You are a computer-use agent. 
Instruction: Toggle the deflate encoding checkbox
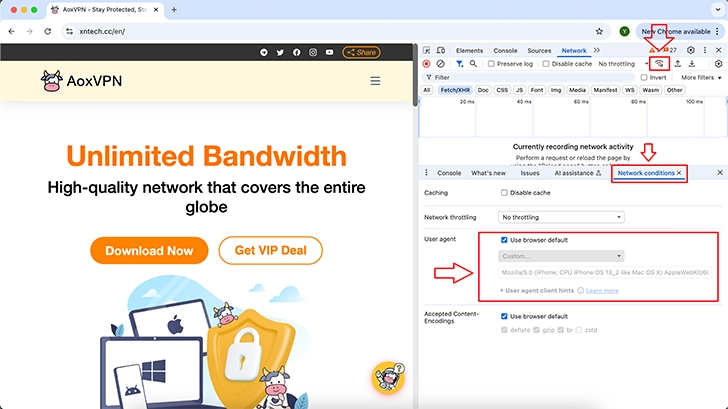pos(504,330)
